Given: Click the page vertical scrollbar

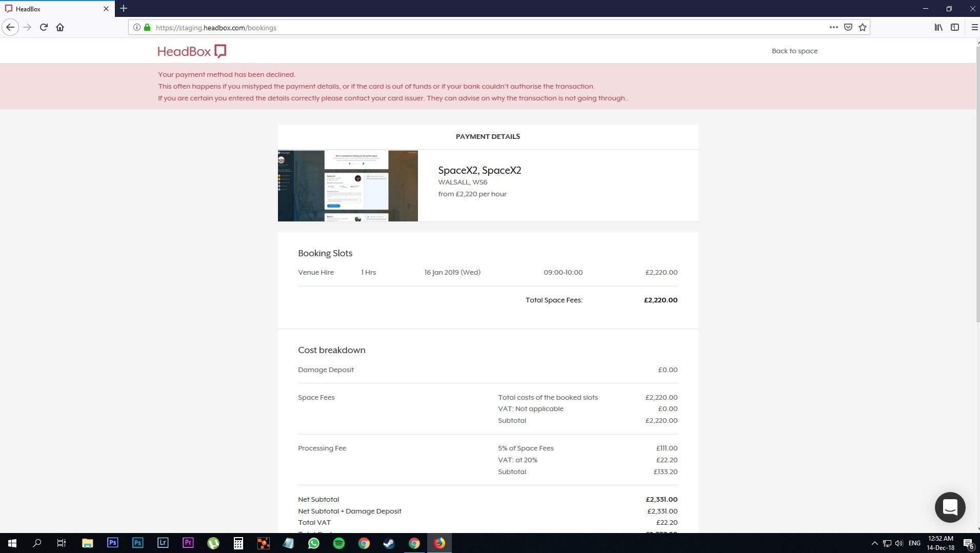Looking at the screenshot, I should coord(977,185).
